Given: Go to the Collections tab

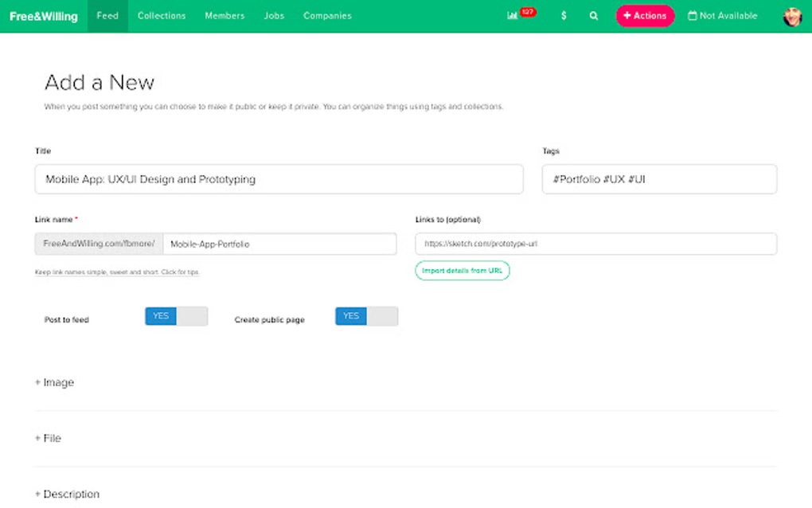Looking at the screenshot, I should [x=162, y=16].
